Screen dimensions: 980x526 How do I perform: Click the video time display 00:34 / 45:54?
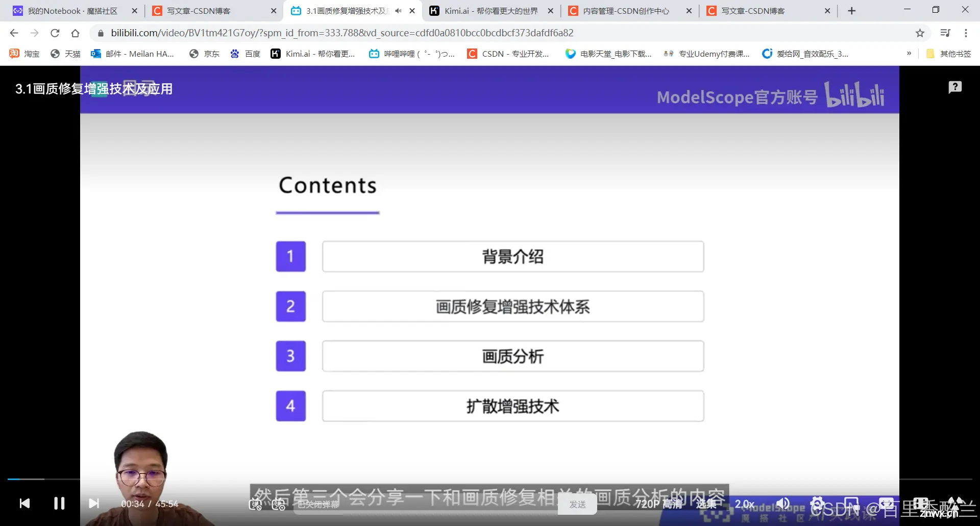pyautogui.click(x=150, y=504)
